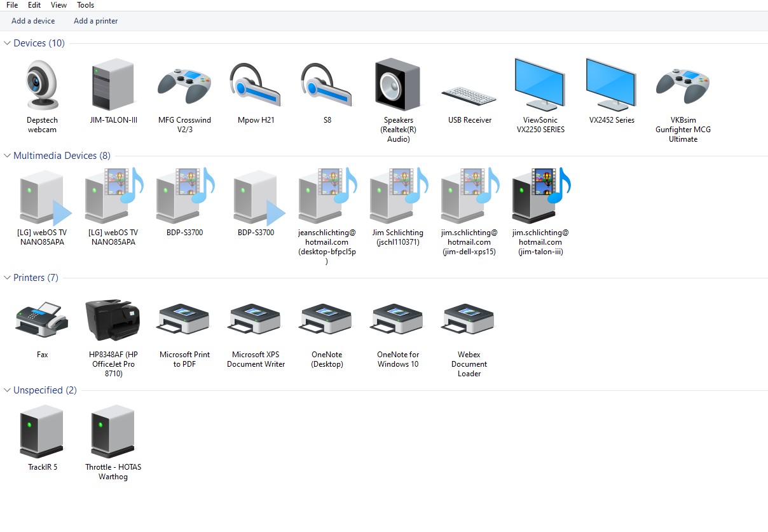This screenshot has height=532, width=768.
Task: Click the Devices (10) group heading
Action: click(x=39, y=43)
